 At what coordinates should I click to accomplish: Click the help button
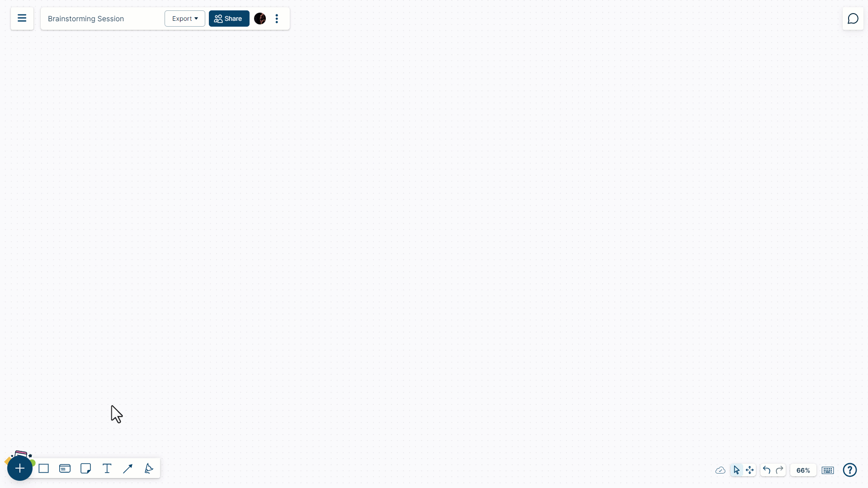849,470
